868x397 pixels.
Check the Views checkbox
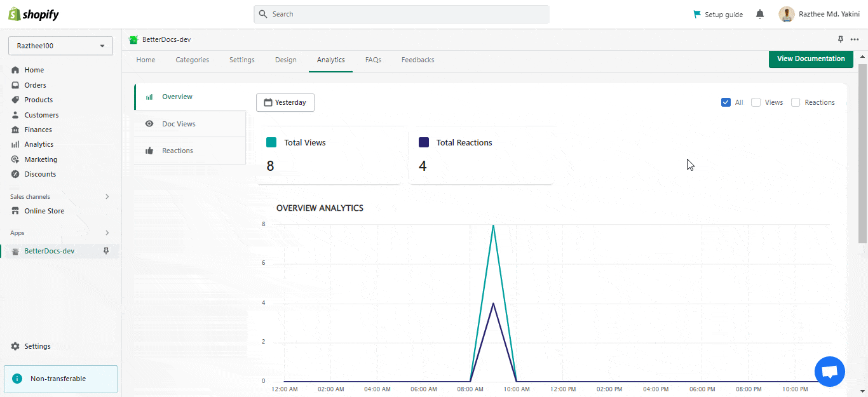pos(756,102)
